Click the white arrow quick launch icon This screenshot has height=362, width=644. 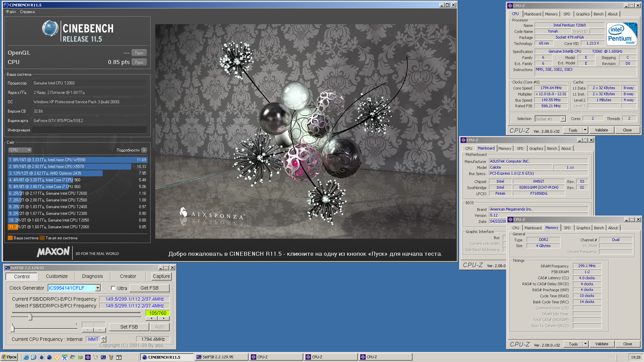[96, 357]
